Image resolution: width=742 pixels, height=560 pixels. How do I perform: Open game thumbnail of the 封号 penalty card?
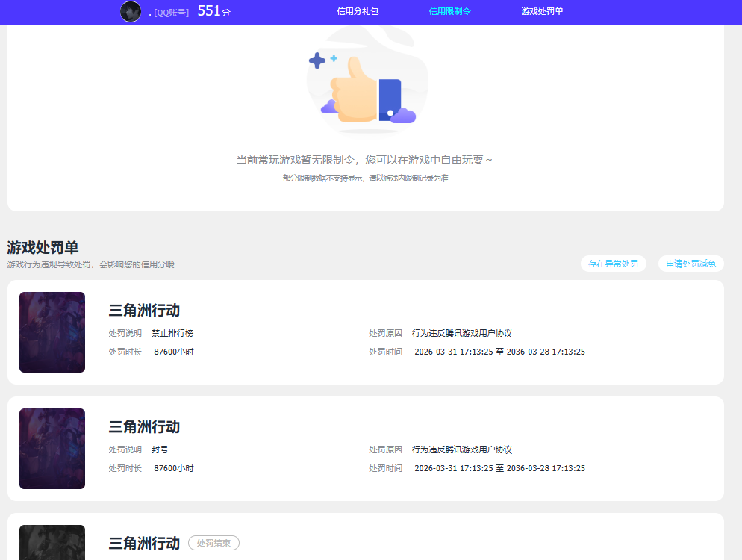(52, 449)
